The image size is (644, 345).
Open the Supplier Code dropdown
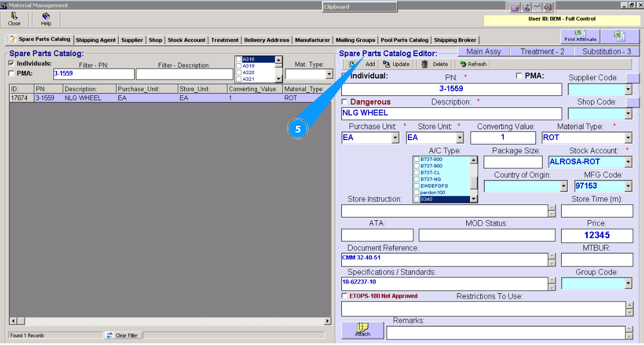628,89
